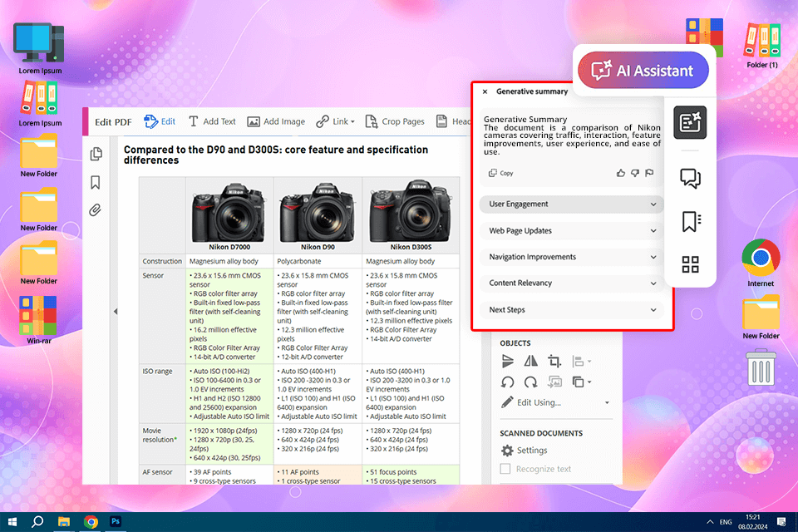Open the page thumbnails panel icon
798x532 pixels.
tap(96, 154)
